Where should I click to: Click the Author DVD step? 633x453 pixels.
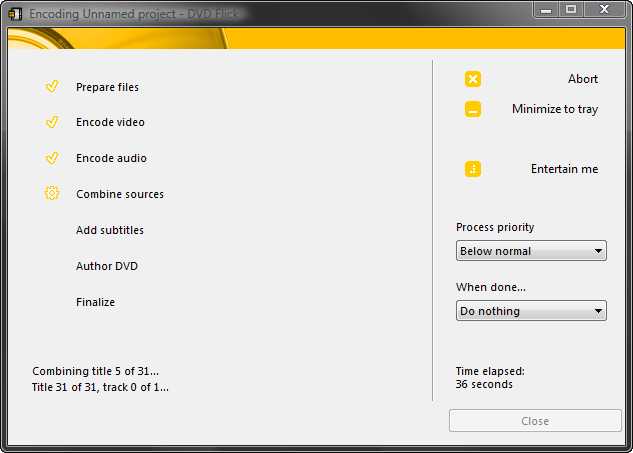point(107,266)
